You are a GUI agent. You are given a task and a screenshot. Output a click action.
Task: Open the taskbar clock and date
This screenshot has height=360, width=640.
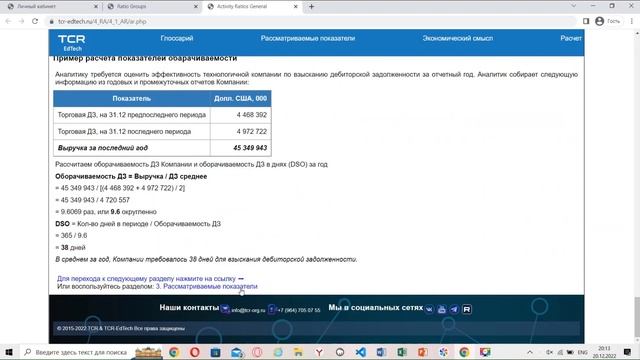(x=604, y=352)
